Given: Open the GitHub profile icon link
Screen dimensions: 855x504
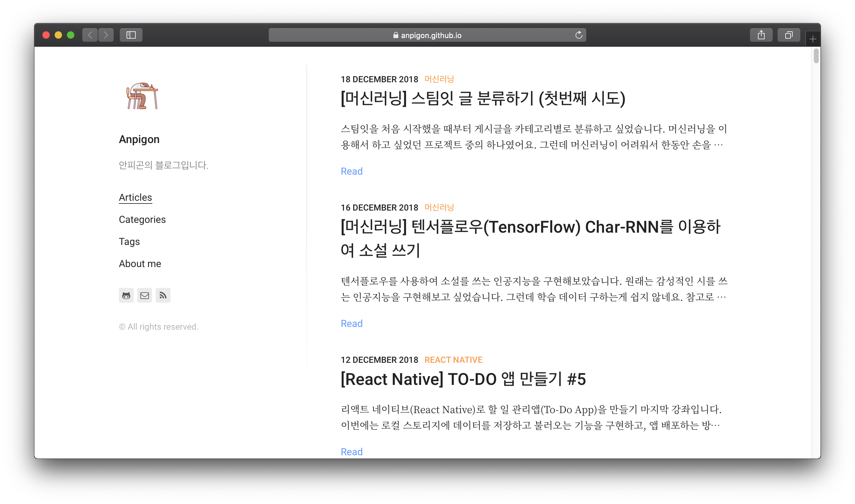Looking at the screenshot, I should pyautogui.click(x=126, y=296).
